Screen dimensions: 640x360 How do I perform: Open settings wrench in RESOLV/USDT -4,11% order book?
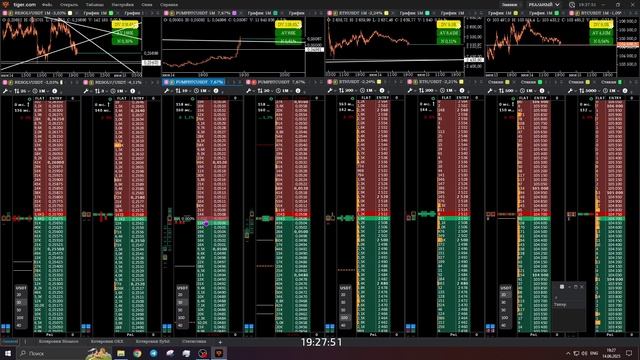(86, 91)
